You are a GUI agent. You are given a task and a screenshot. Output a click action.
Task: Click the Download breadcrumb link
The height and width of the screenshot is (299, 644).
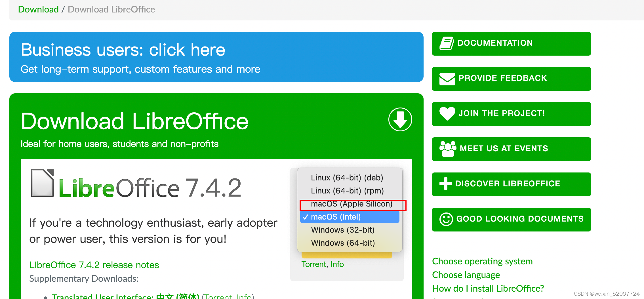[x=38, y=9]
